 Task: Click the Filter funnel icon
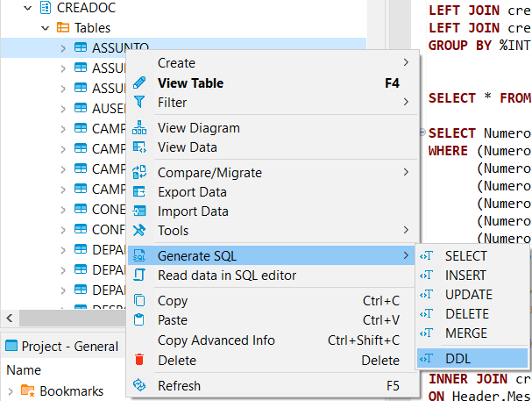139,103
